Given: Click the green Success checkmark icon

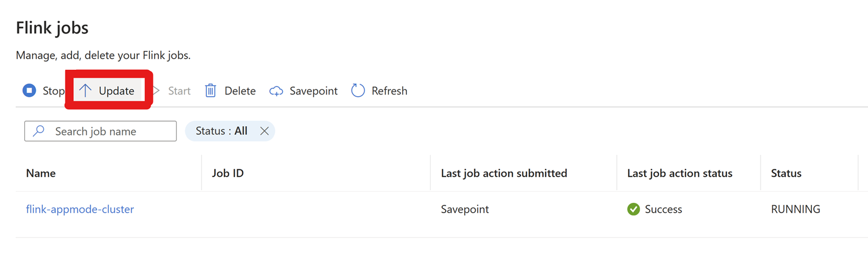Looking at the screenshot, I should click(634, 209).
